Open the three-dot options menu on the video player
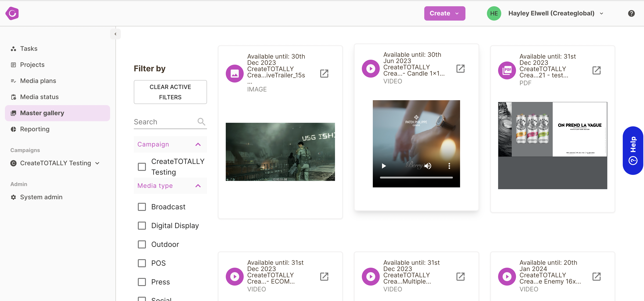Viewport: 644px width, 301px height. coord(449,166)
